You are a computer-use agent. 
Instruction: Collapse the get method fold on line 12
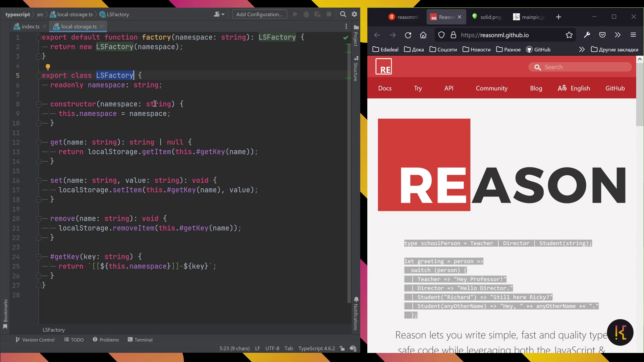(39, 142)
